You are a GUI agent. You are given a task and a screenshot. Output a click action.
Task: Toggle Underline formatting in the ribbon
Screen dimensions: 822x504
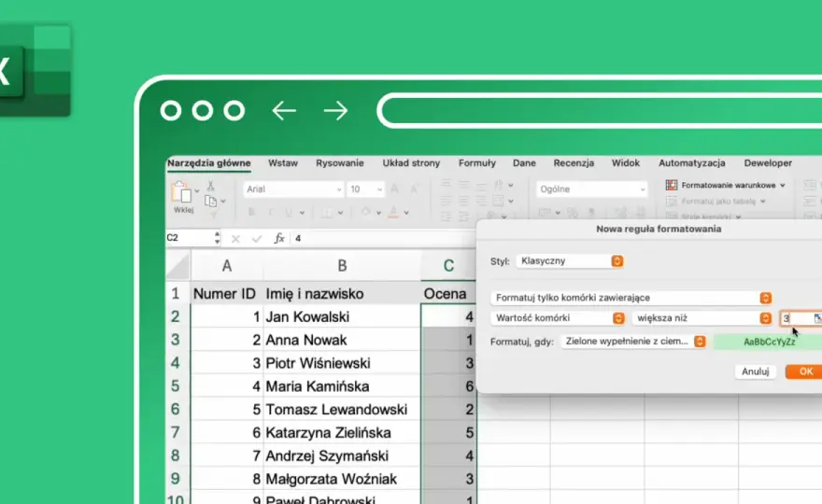pyautogui.click(x=289, y=212)
